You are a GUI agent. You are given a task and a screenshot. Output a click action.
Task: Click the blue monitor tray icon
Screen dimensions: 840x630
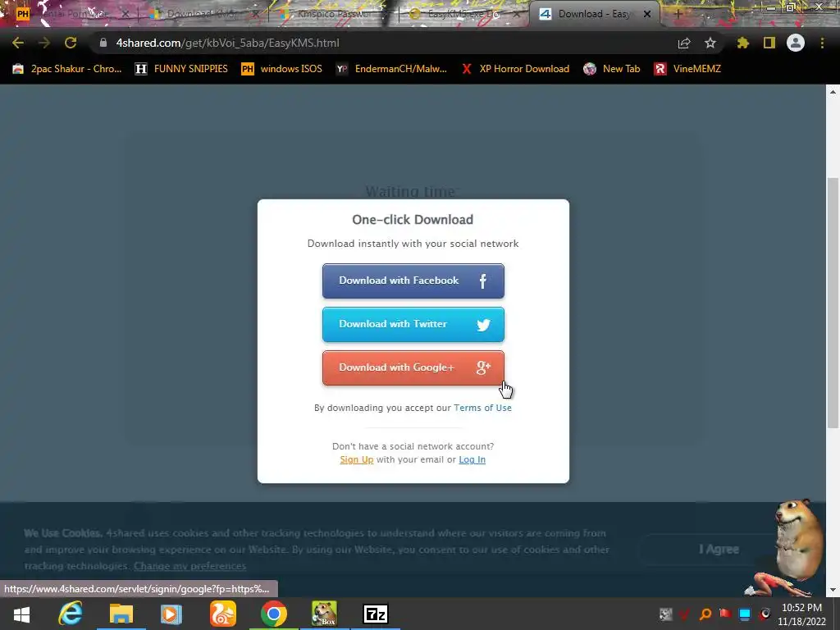coord(745,614)
